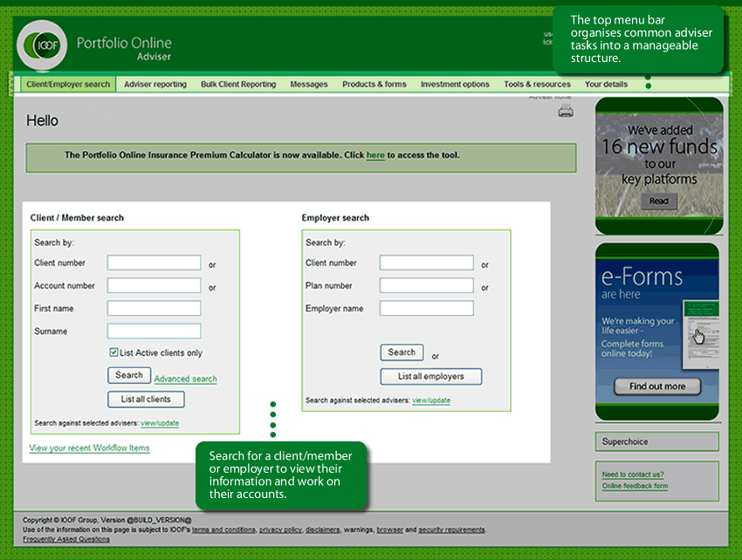Focus the Employer name field
742x560 pixels.
click(x=427, y=308)
